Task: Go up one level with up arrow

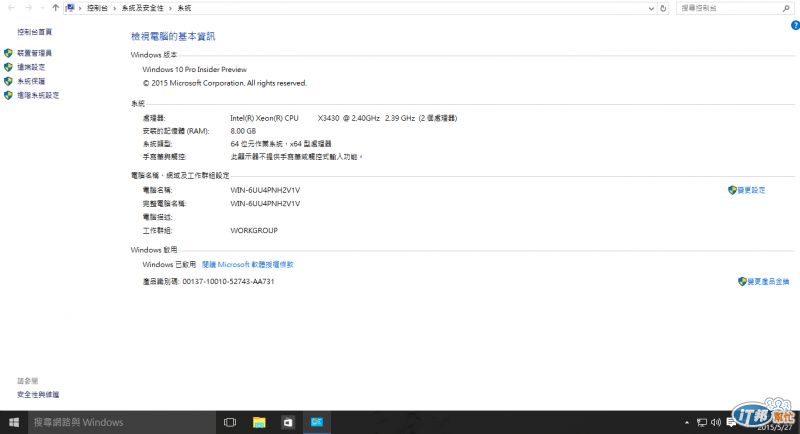Action: (x=55, y=8)
